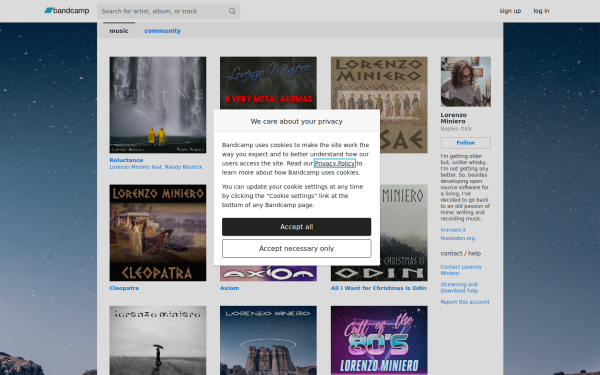This screenshot has height=375, width=600.
Task: Click the search magnifier icon
Action: [232, 11]
